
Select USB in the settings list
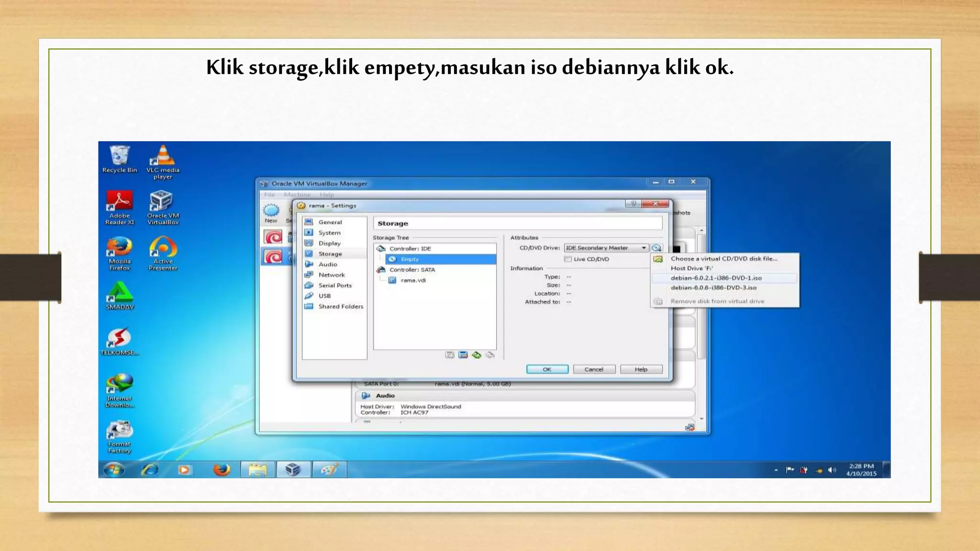(334, 296)
